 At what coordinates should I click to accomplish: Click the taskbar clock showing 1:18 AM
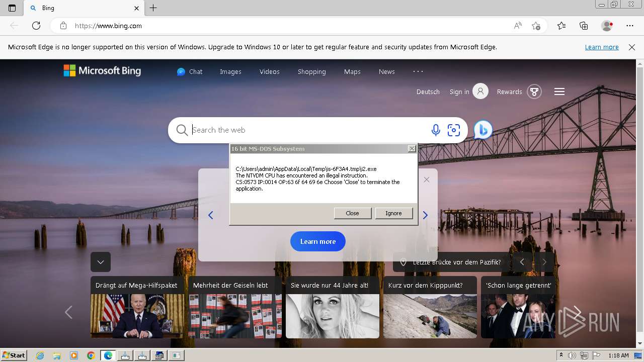(x=618, y=355)
